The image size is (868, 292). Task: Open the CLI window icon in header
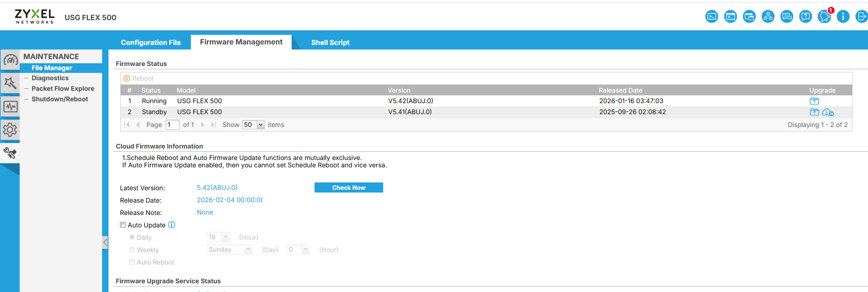(x=730, y=17)
